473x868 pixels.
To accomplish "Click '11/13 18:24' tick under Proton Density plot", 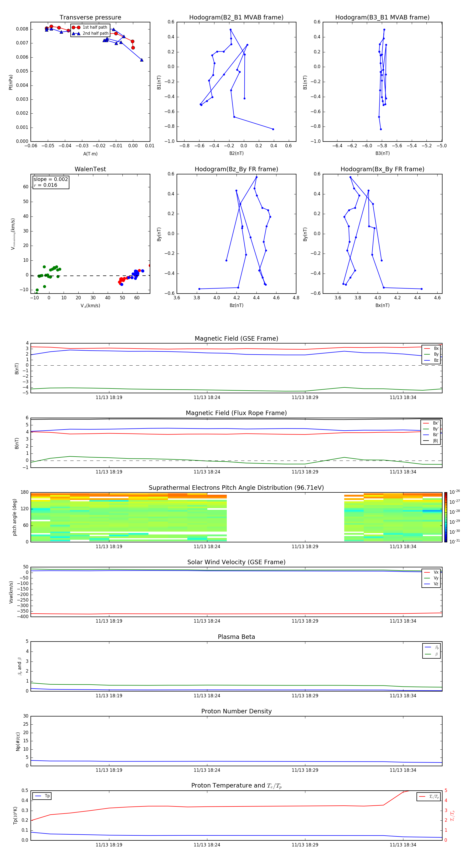I will [207, 770].
